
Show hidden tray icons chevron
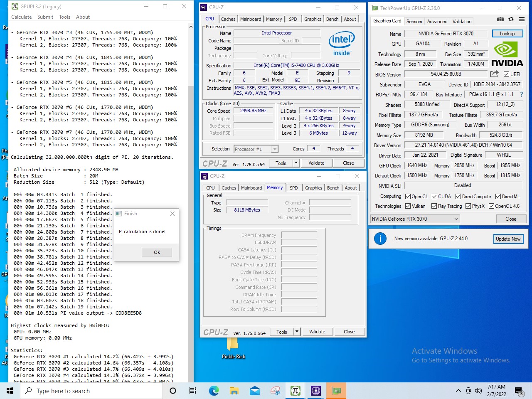(458, 391)
